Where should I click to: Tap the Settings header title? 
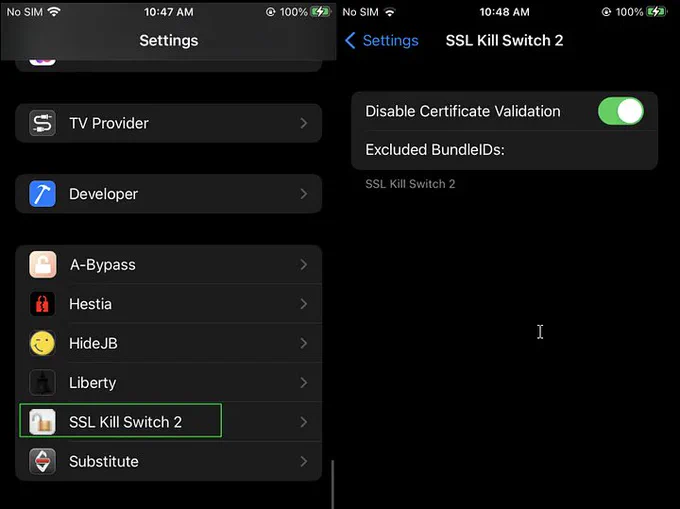pos(169,40)
